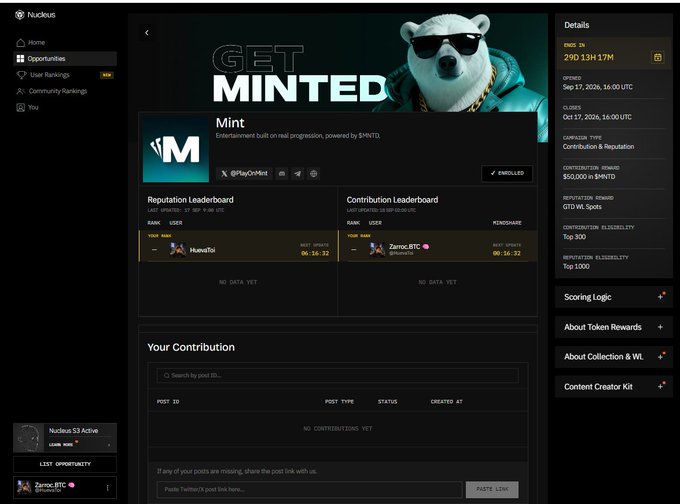This screenshot has height=504, width=680.
Task: Open Mint's website globe icon
Action: tap(314, 173)
